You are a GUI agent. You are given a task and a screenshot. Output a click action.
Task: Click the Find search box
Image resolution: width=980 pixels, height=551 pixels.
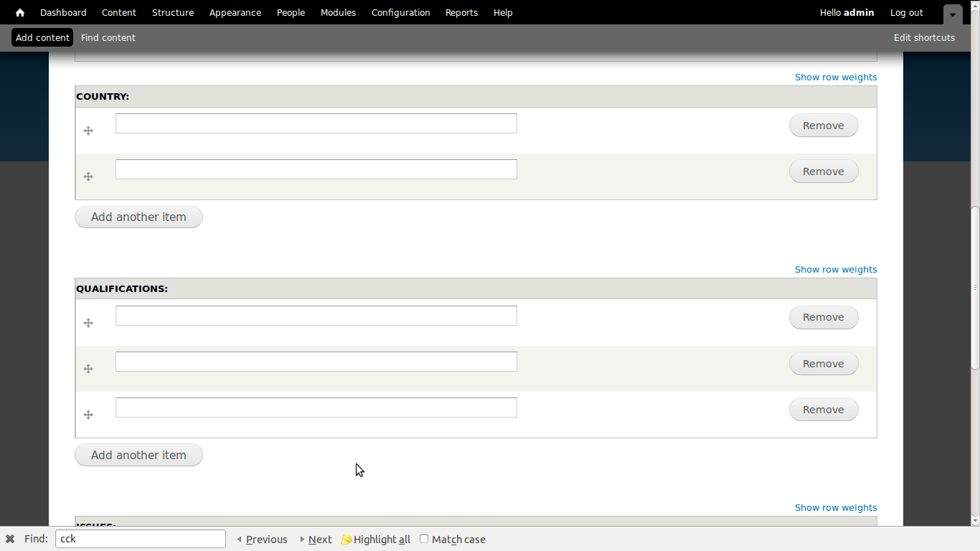coord(141,539)
